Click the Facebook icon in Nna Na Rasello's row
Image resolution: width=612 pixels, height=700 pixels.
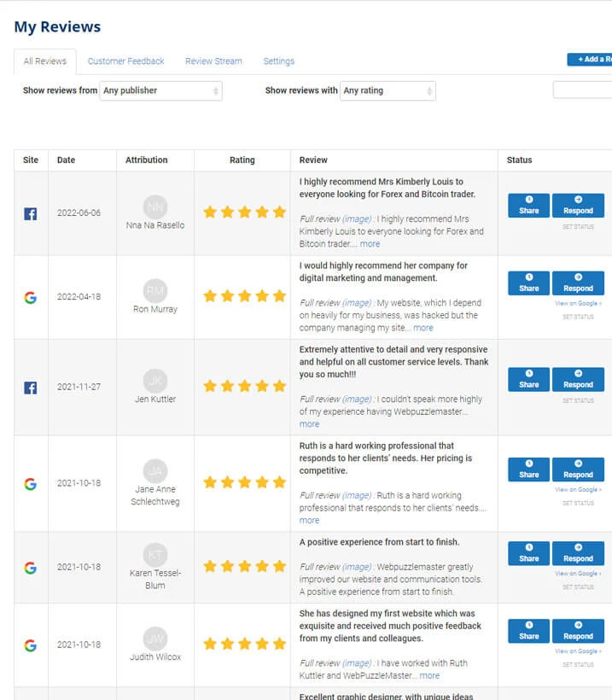(31, 213)
